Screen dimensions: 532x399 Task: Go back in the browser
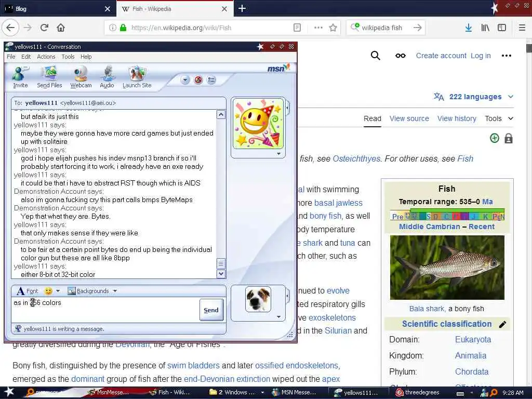point(10,28)
